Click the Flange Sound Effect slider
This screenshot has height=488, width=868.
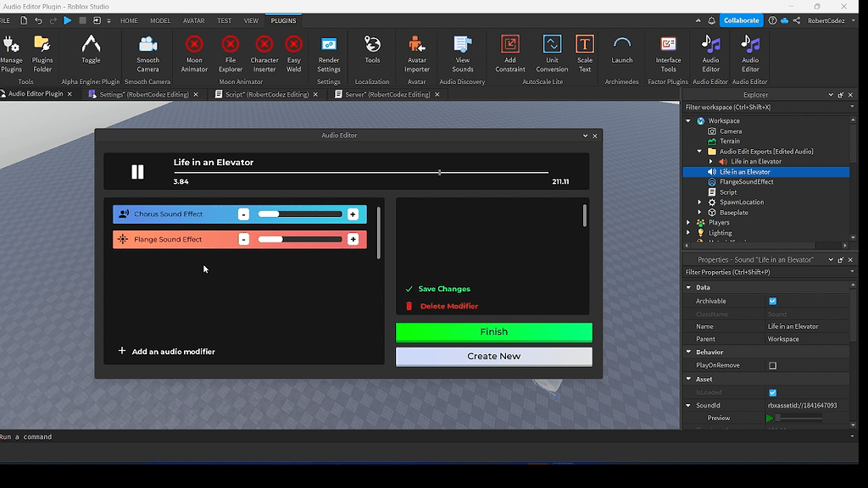point(300,240)
